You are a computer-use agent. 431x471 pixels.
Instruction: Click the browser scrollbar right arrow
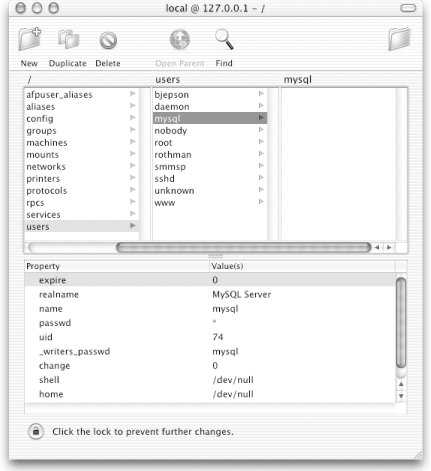pos(389,247)
